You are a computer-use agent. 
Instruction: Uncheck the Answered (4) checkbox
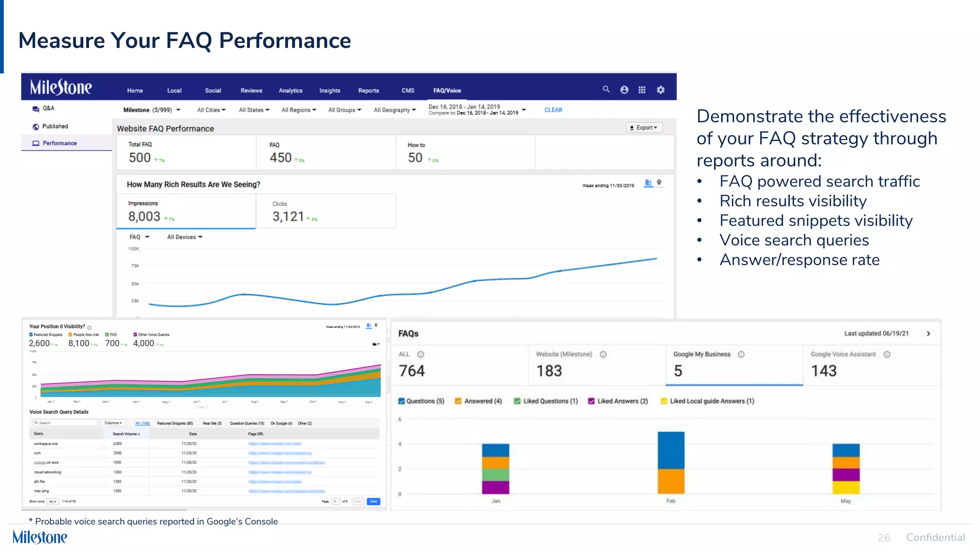click(x=458, y=401)
